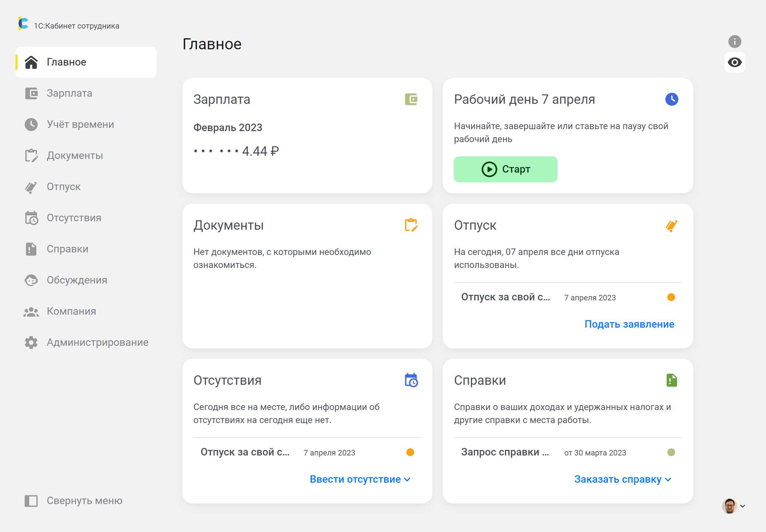
Task: Expand the Ввести отсутствие dropdown
Action: click(360, 479)
